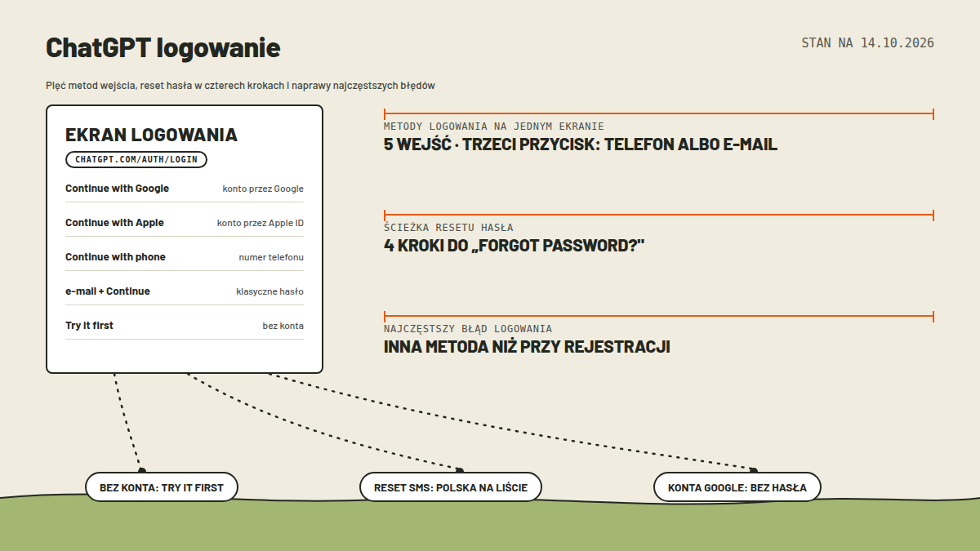
Task: Click the bez konta description
Action: point(283,326)
